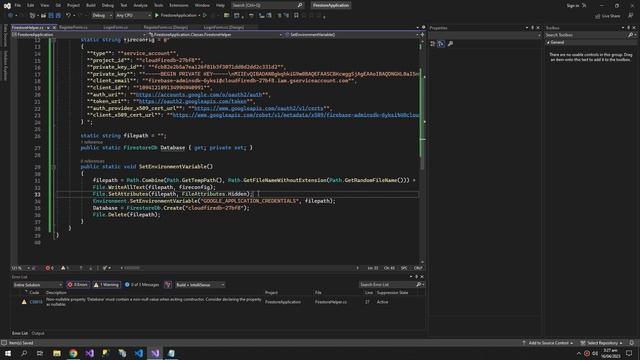
Task: Open the Build + IntelliSense dropdown
Action: click(200, 284)
